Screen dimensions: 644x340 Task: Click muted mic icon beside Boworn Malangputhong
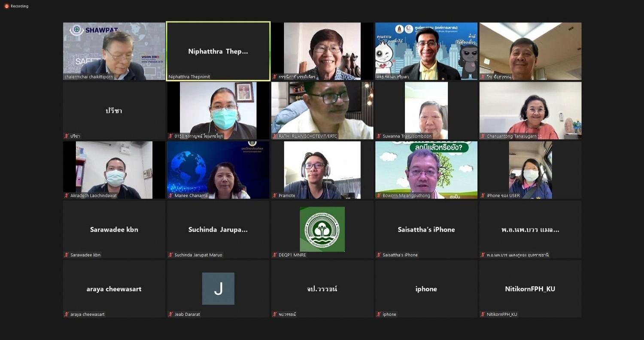[379, 195]
